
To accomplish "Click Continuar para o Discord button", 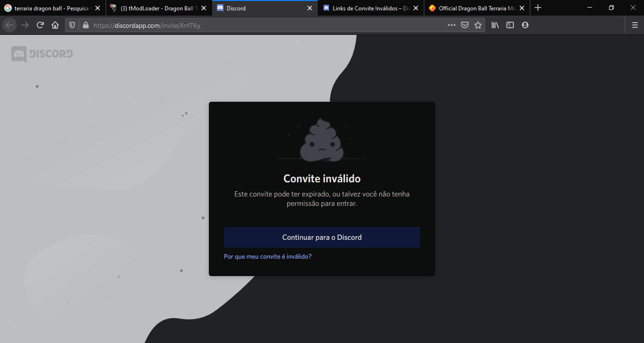I will 322,237.
